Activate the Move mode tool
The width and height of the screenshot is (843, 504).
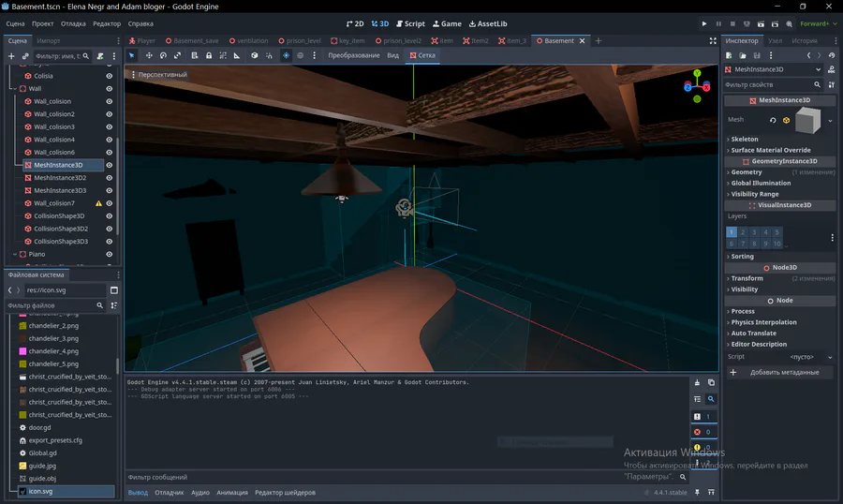click(x=149, y=55)
